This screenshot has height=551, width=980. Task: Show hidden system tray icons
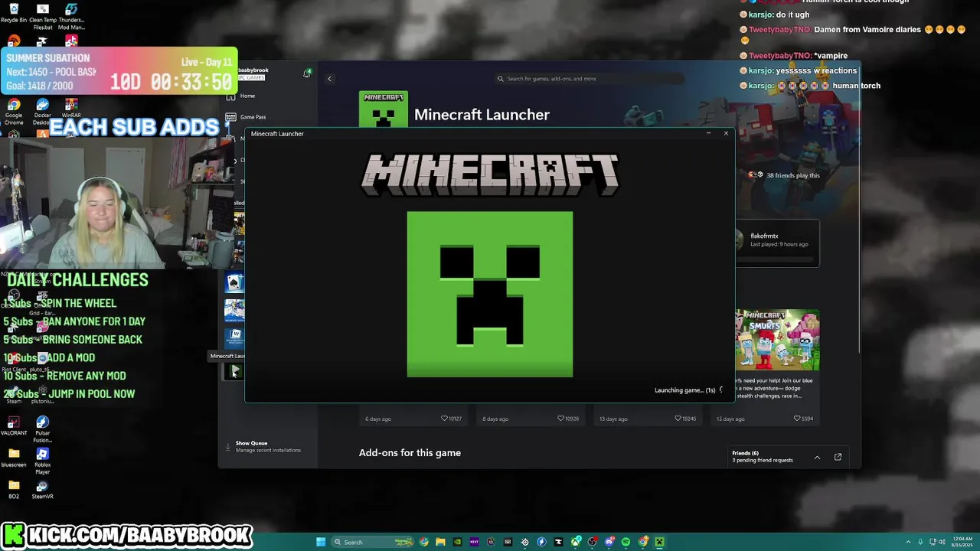click(908, 542)
